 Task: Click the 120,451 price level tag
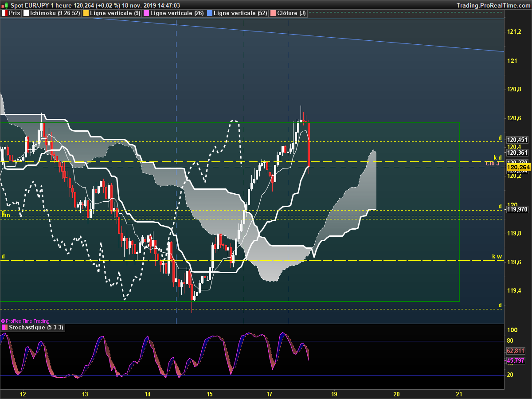click(x=517, y=139)
